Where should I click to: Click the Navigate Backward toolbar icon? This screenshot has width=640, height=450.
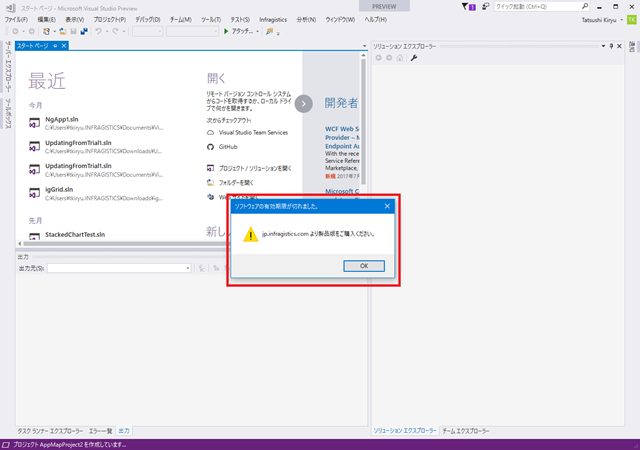point(16,31)
